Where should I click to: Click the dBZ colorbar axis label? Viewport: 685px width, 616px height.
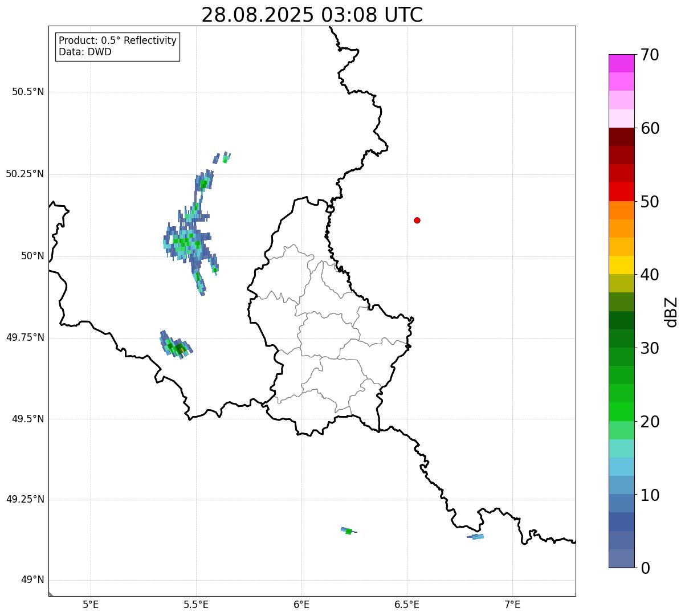(x=671, y=311)
